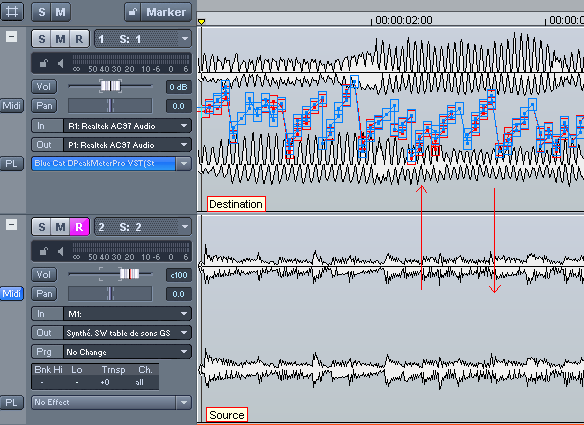
Task: Click the speaker icon on track 2 meter
Action: click(x=61, y=252)
